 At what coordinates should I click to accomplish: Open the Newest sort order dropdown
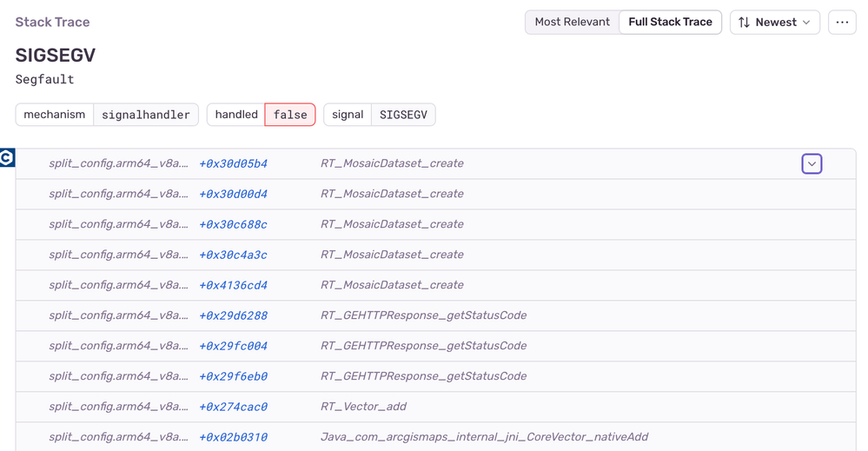click(x=775, y=23)
